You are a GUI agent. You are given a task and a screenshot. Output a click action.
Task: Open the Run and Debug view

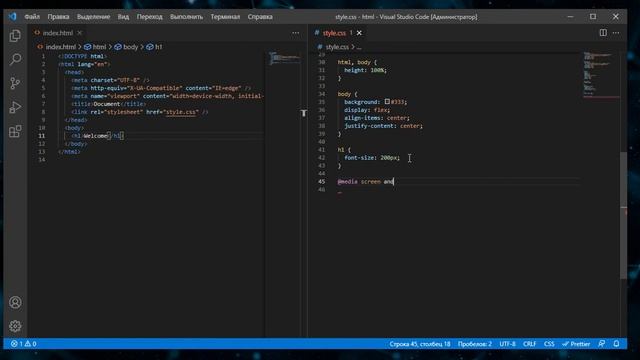coord(15,107)
